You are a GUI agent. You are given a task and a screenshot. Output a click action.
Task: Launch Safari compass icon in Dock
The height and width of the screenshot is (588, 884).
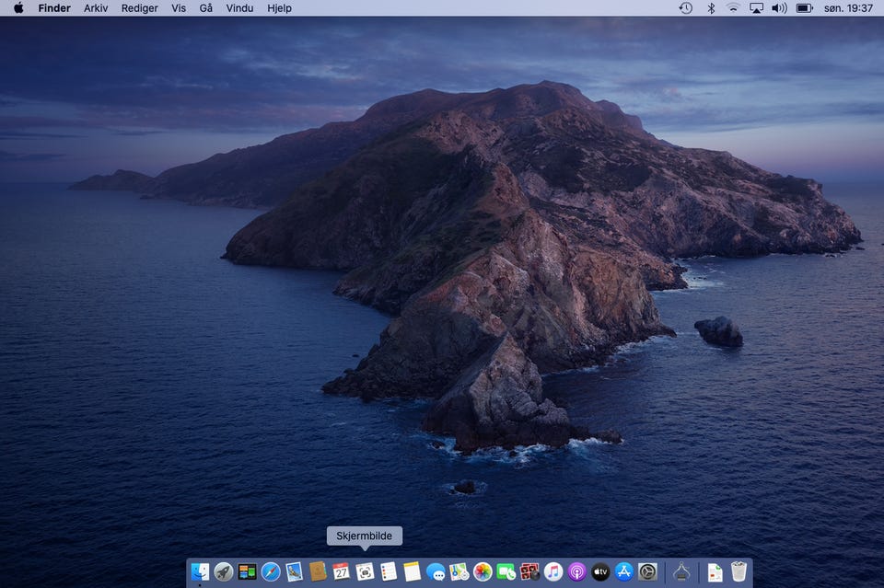(271, 572)
